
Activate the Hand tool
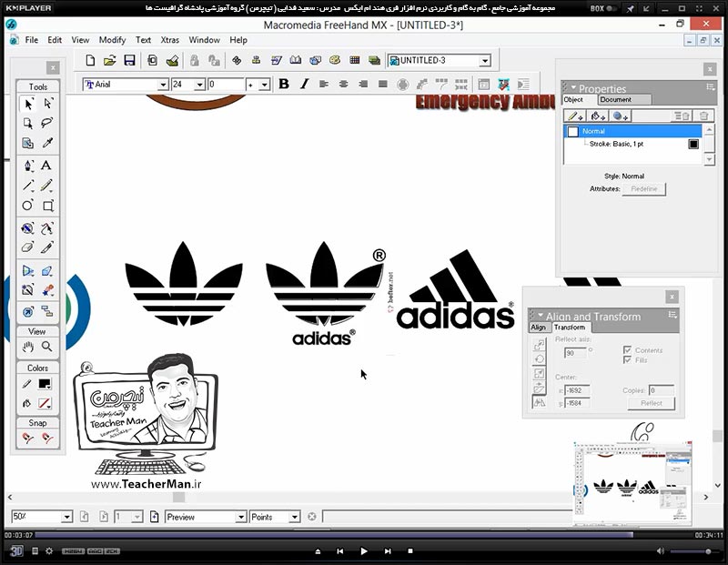(28, 347)
